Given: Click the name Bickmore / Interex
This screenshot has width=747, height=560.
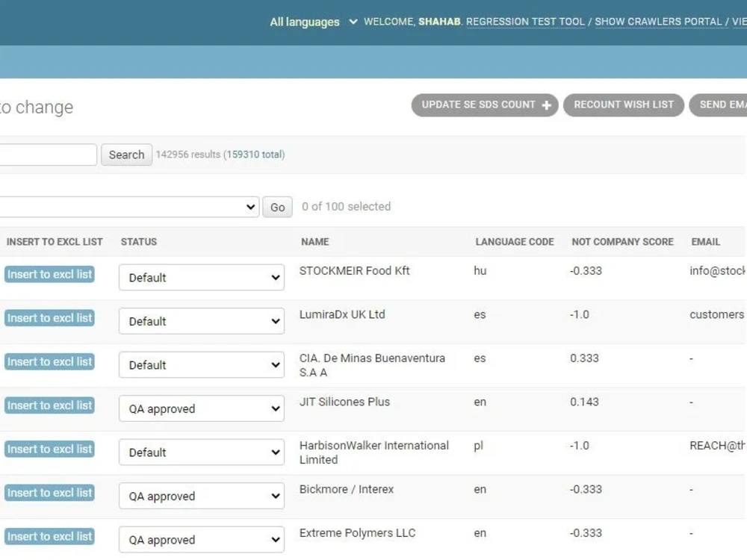Looking at the screenshot, I should [347, 490].
